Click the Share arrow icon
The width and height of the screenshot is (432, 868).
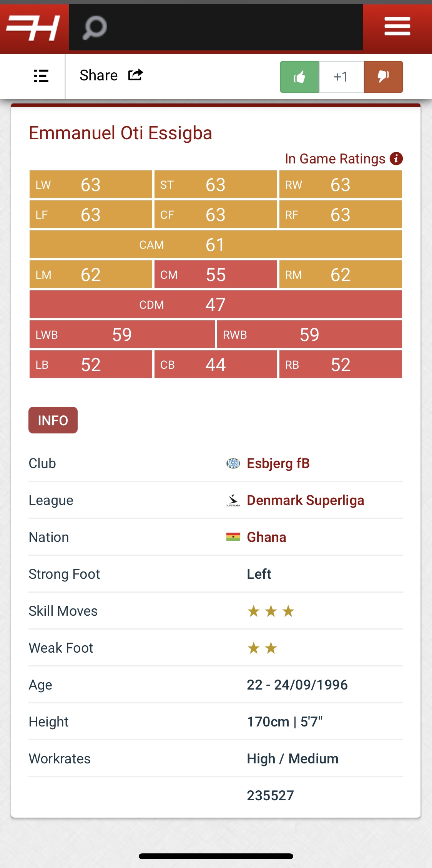coord(135,75)
